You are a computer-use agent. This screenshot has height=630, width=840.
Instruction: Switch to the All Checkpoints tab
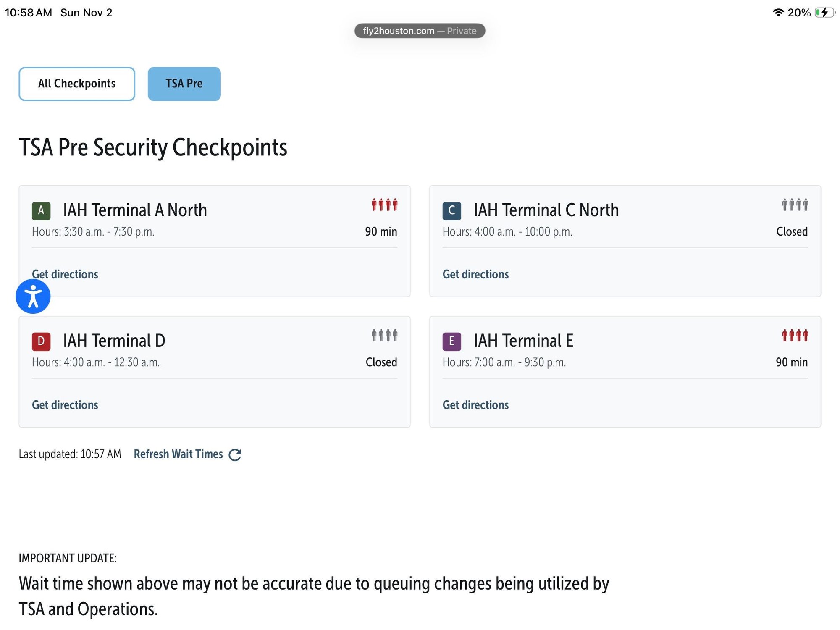point(77,84)
